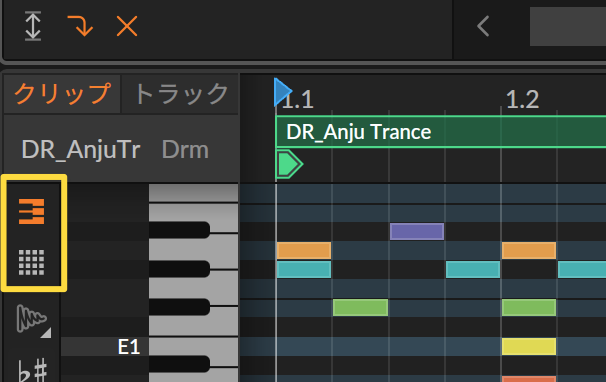This screenshot has width=606, height=382.
Task: Switch to drum grid view
Action: [x=32, y=263]
